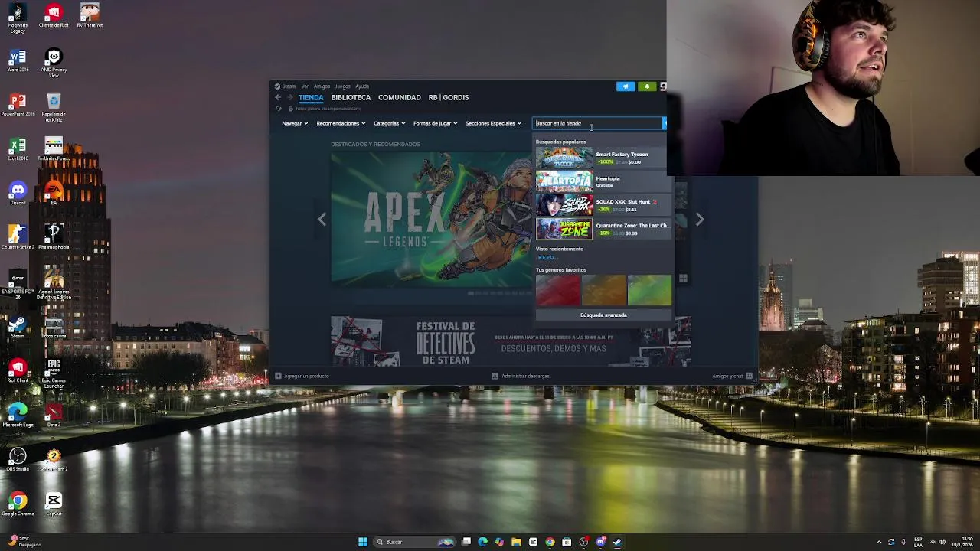Choose the red favorite genre tile
Image resolution: width=980 pixels, height=551 pixels.
tap(558, 290)
